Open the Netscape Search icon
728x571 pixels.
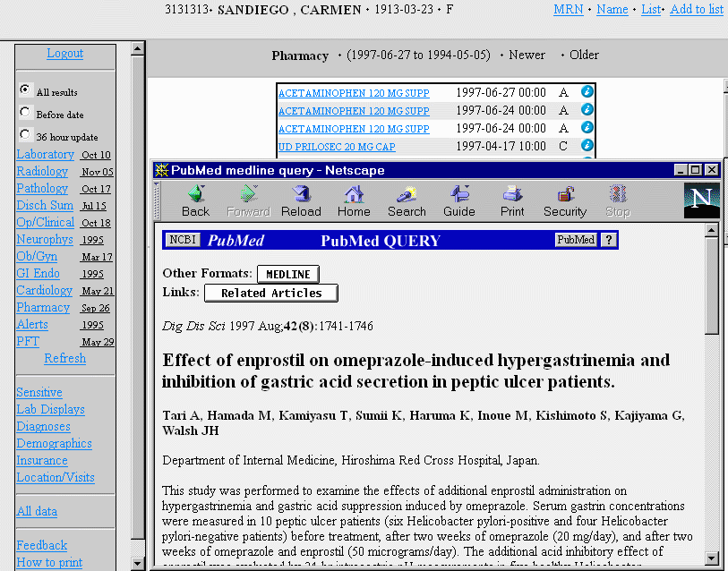coord(407,200)
